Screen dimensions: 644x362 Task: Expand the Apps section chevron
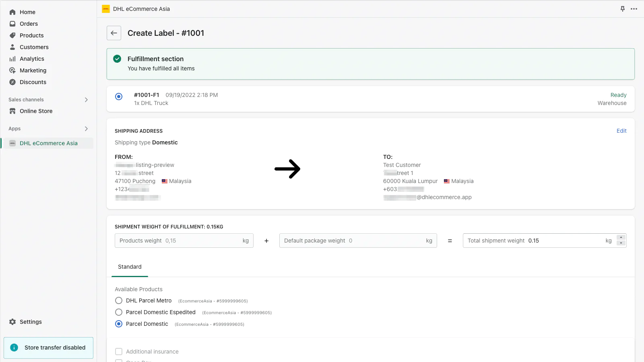[86, 129]
